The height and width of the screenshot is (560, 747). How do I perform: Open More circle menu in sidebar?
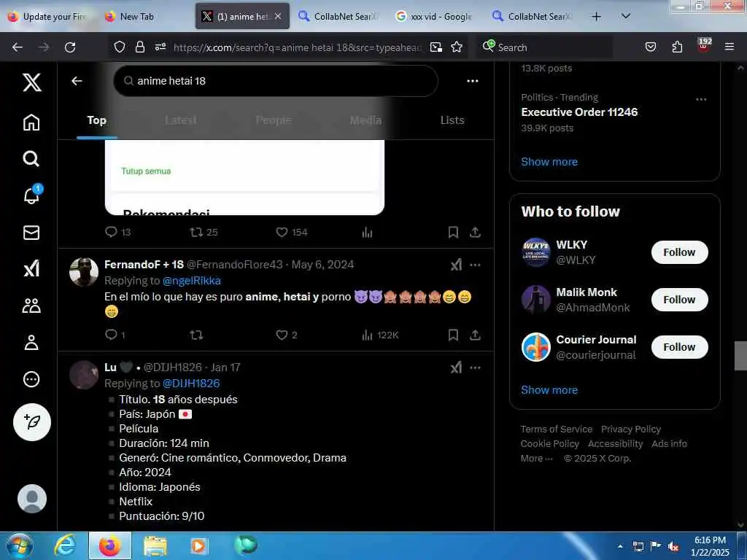point(31,379)
